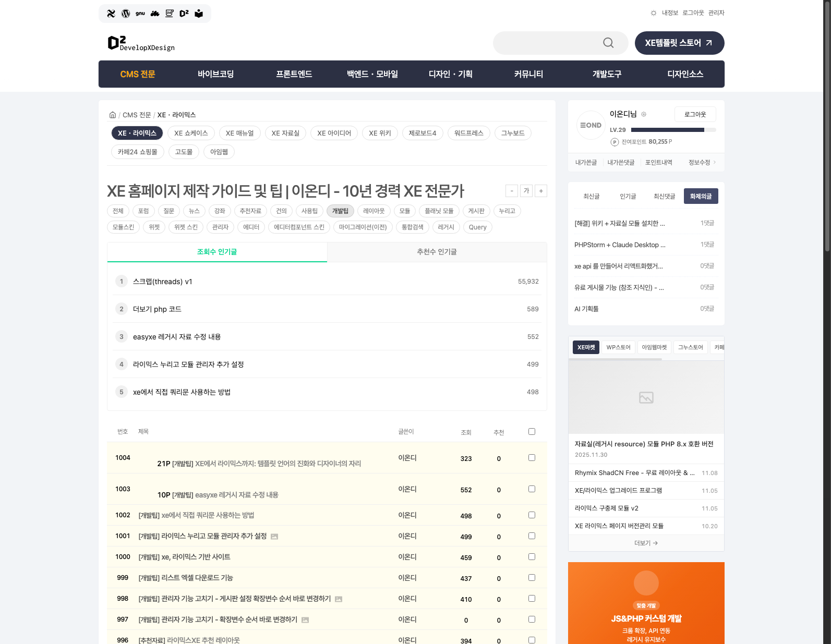The image size is (831, 644).
Task: Open XE템플릿 스토어 arrow button
Action: point(679,43)
